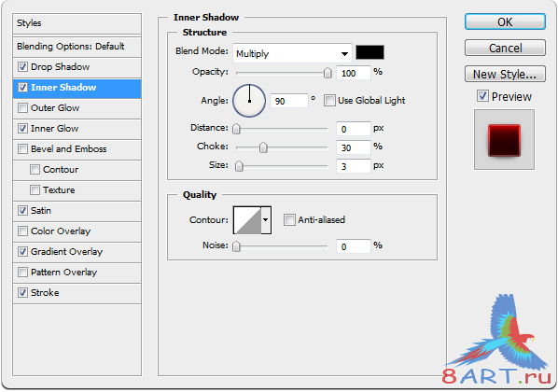This screenshot has height=392, width=558.
Task: Click the red style preview thumbnail
Action: tap(504, 140)
